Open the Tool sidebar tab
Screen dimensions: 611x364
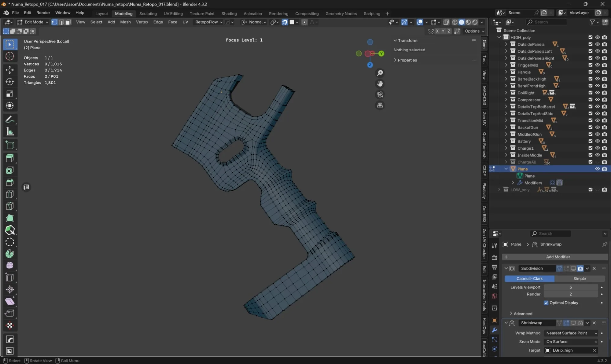coord(484,59)
